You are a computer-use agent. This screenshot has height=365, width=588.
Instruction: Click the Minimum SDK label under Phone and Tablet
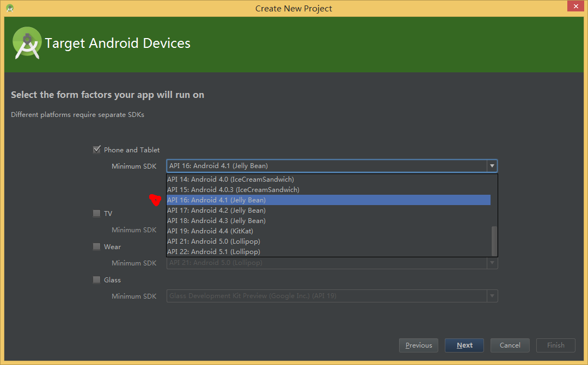[x=134, y=166]
